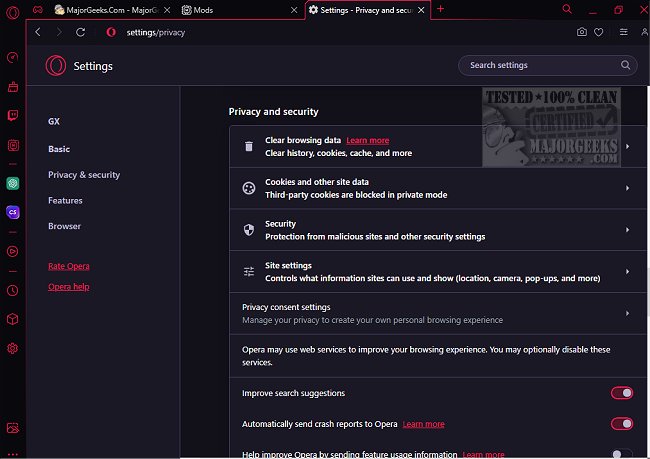This screenshot has height=459, width=650.
Task: Click the shield icon beside Security
Action: (249, 230)
